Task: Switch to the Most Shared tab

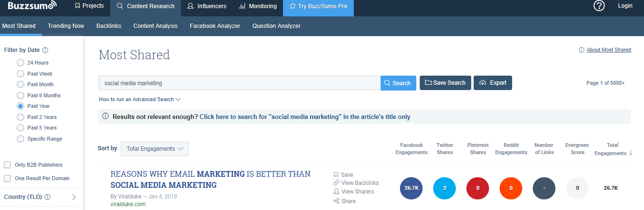Action: click(19, 26)
